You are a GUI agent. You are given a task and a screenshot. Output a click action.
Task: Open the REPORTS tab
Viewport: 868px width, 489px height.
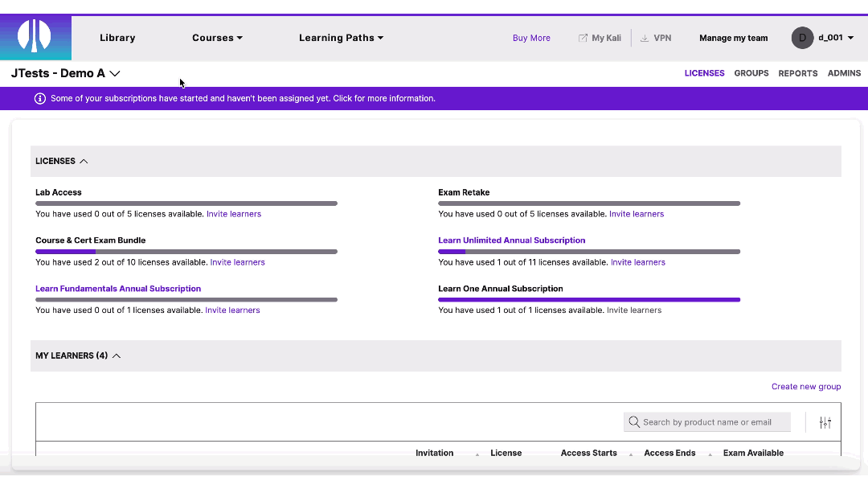[x=797, y=73]
